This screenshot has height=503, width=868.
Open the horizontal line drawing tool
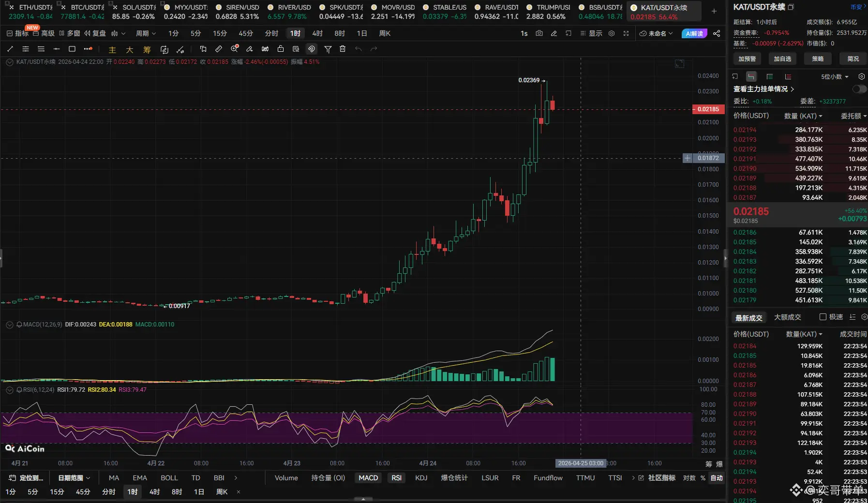pos(57,49)
